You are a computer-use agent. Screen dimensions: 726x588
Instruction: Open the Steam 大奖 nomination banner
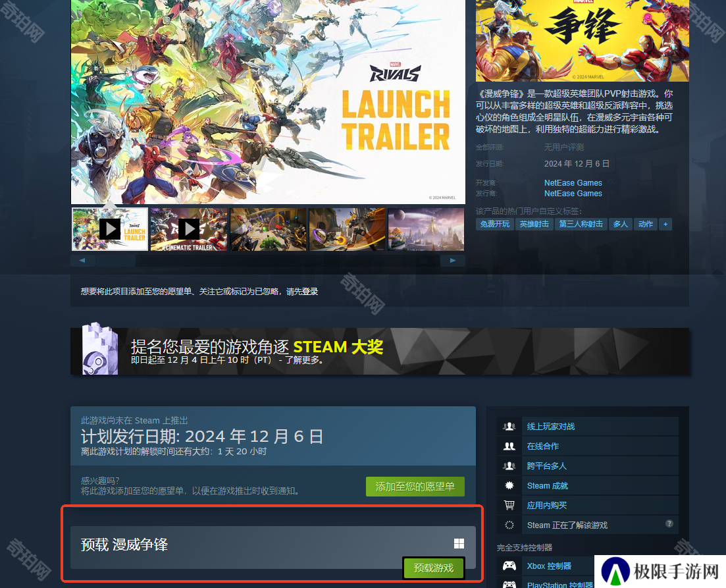point(380,351)
